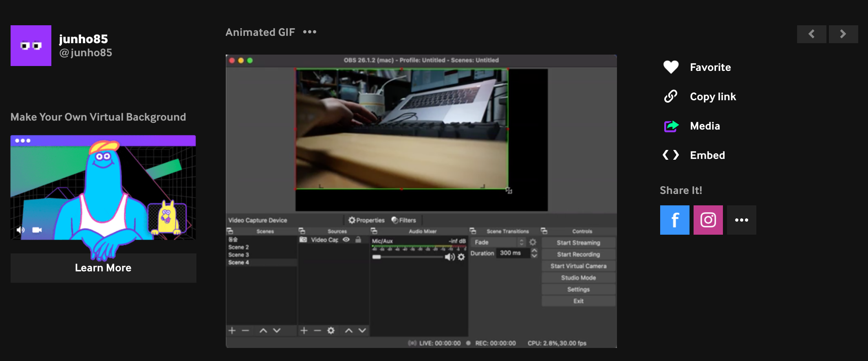Adjust the Mic/Aux volume slider

coord(408,257)
